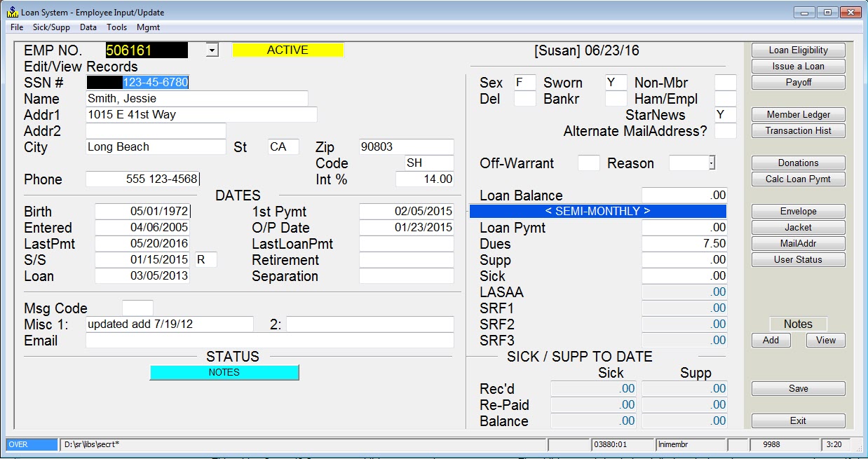Screen dimensions: 868x459
Task: View Transaction Hist records
Action: pyautogui.click(x=798, y=131)
